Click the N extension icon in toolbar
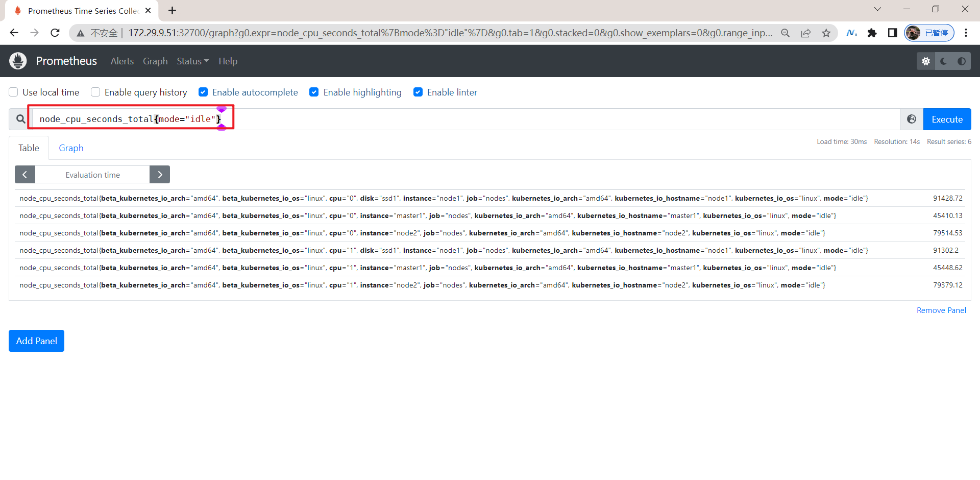 pos(851,33)
